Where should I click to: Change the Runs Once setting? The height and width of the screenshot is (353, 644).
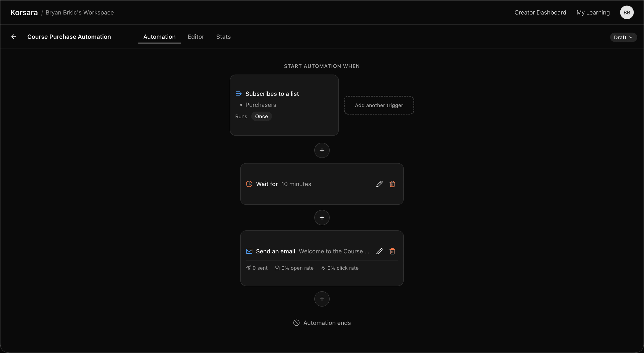261,116
